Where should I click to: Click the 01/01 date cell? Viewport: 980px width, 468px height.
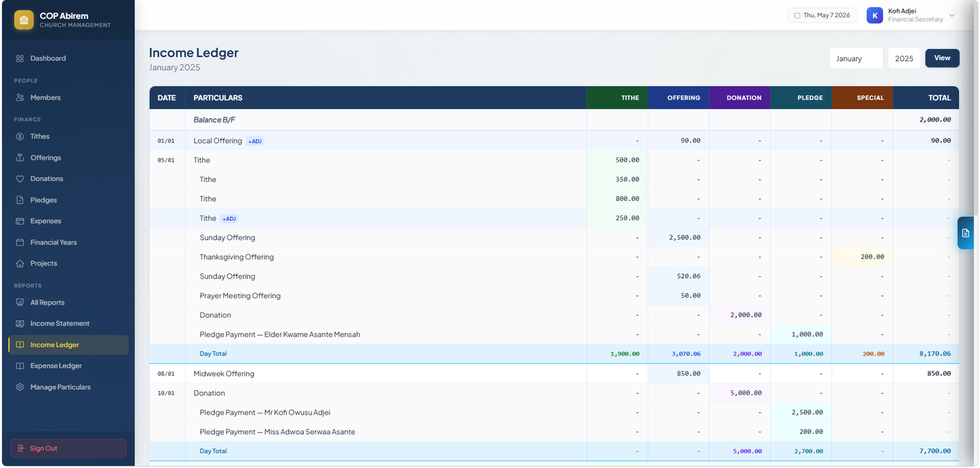pyautogui.click(x=166, y=141)
